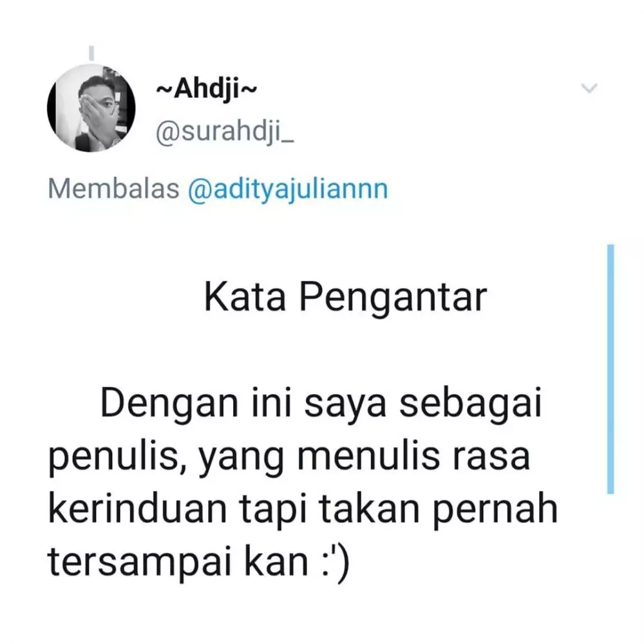Click the blue vertical scroll indicator
Screen dimensions: 644x644
pyautogui.click(x=611, y=369)
